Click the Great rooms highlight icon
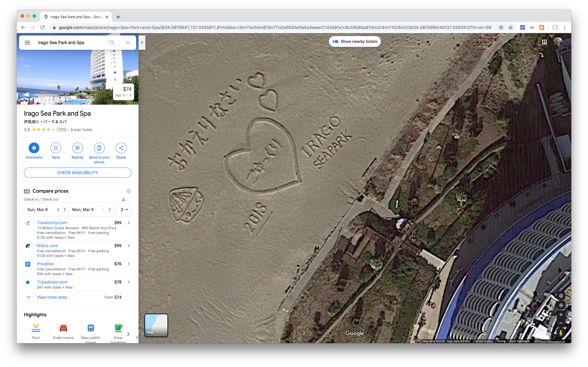Viewport: 588px width, 367px height. (63, 328)
